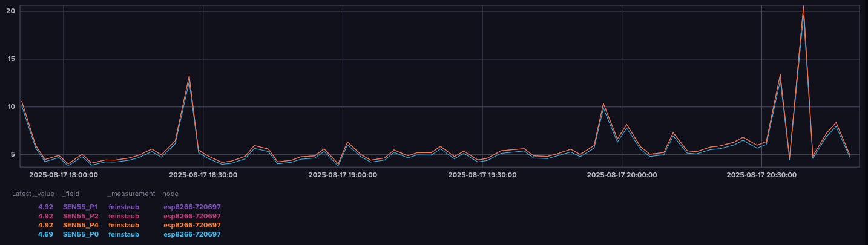Click the 2025-08-17 18:00:00 x-axis label

pyautogui.click(x=63, y=175)
